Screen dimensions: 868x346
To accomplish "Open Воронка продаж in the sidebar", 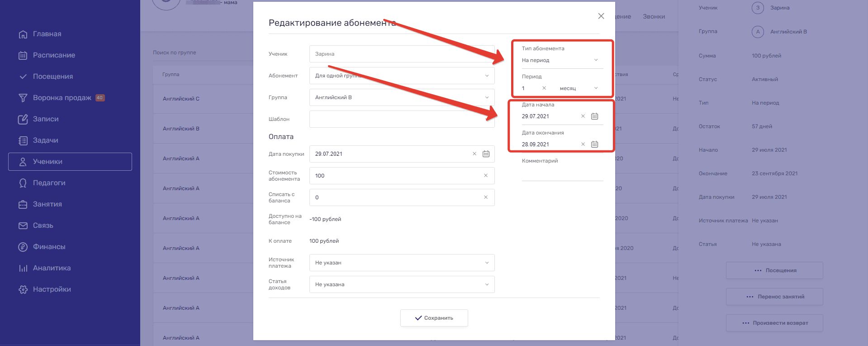I will click(62, 98).
